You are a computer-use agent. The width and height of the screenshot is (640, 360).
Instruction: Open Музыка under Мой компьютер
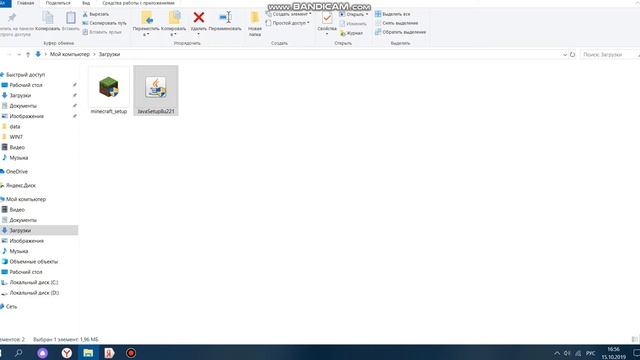(19, 251)
